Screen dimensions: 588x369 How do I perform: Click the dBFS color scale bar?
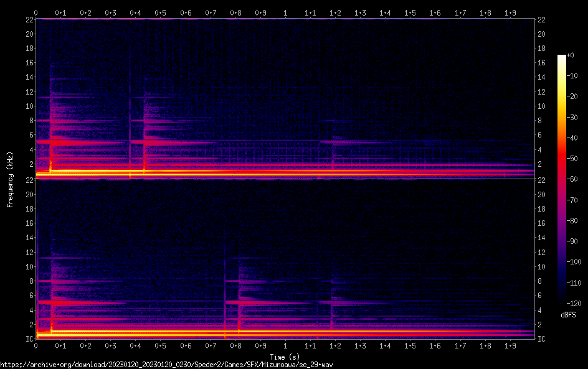[562, 180]
